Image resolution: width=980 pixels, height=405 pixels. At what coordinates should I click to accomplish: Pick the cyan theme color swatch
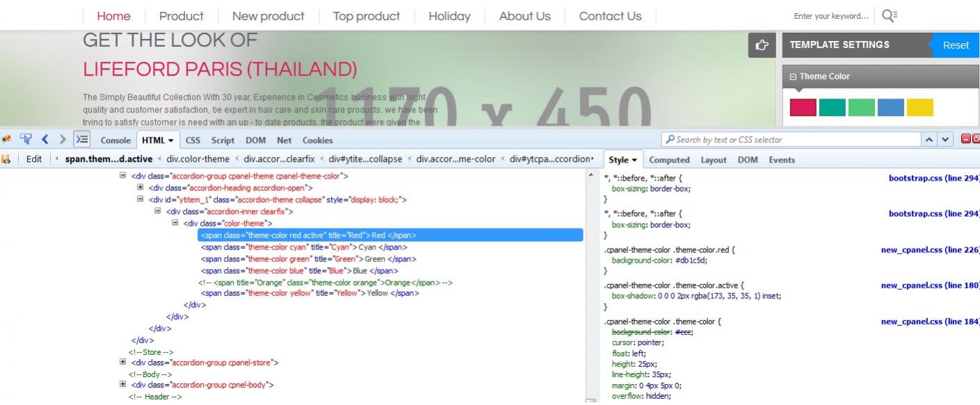point(833,108)
